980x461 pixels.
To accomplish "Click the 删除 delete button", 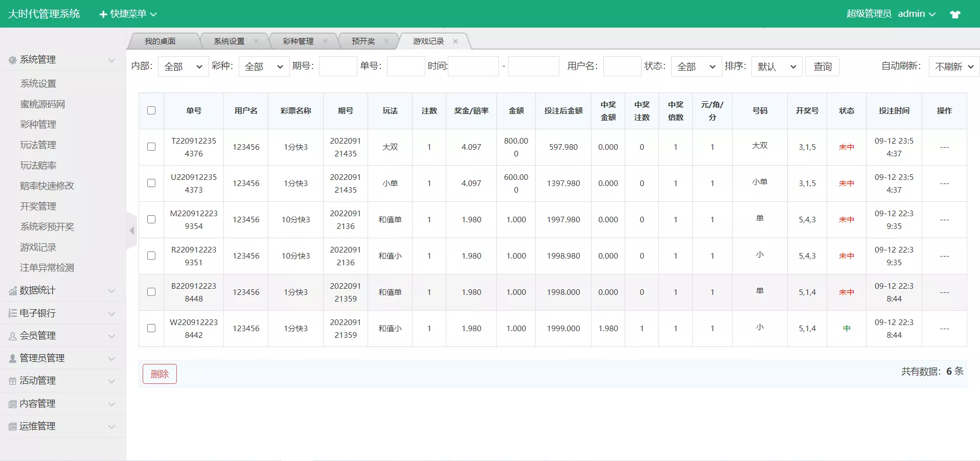I will tap(159, 374).
